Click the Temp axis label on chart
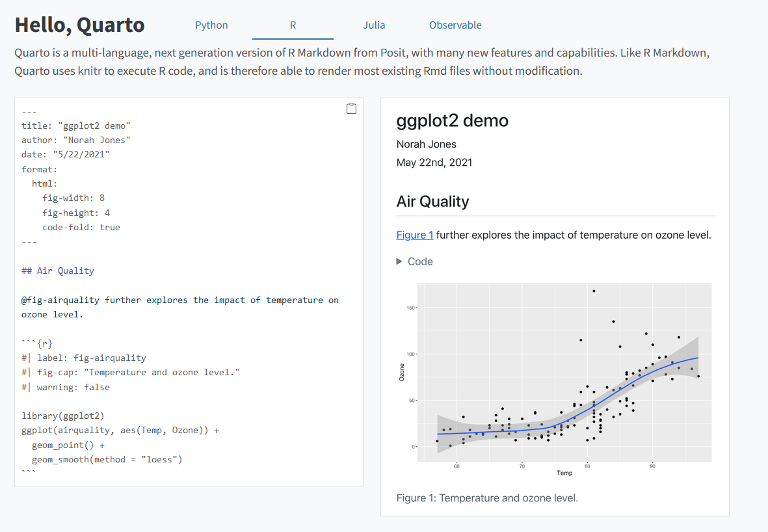 point(564,473)
